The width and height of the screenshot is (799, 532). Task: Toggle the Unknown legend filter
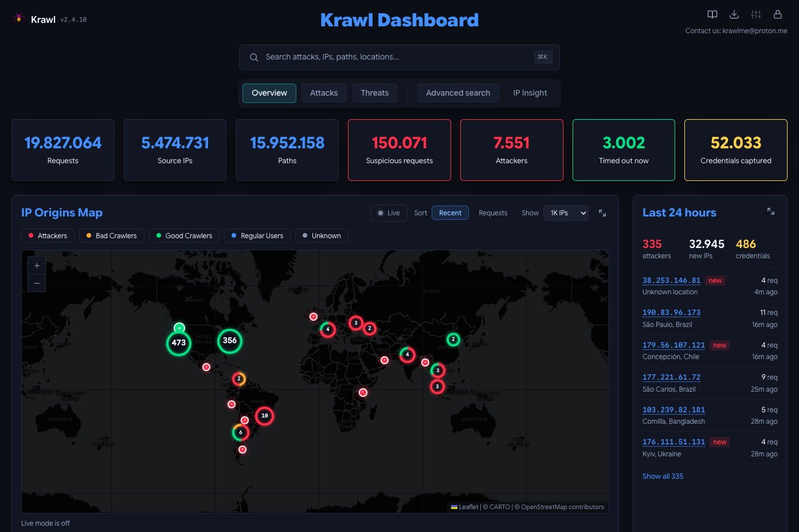322,236
